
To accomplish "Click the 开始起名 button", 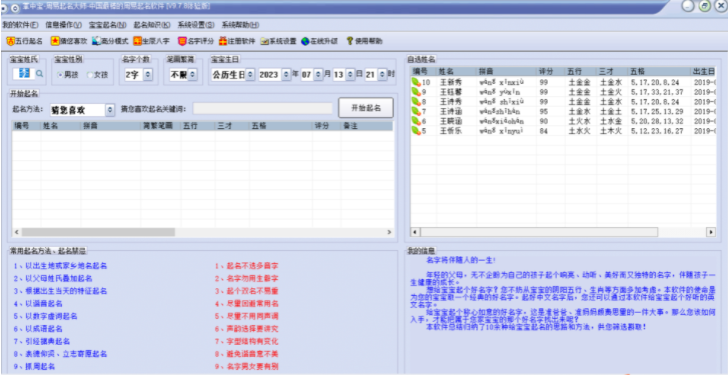I will (x=366, y=108).
